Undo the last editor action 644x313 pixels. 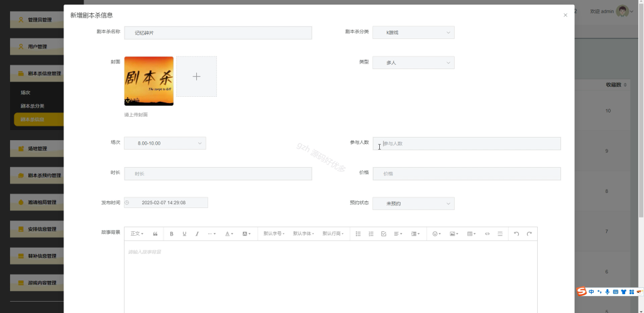tap(516, 234)
